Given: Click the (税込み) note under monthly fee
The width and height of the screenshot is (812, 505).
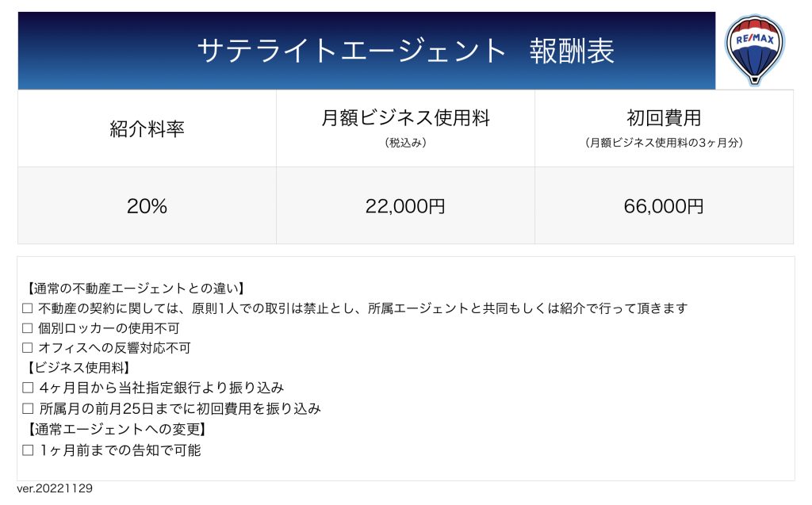Looking at the screenshot, I should click(405, 143).
